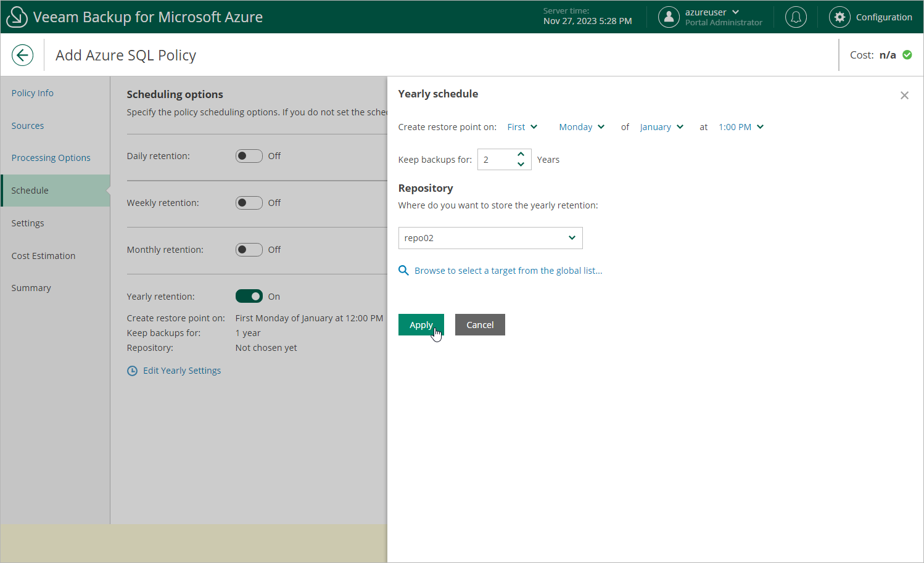The height and width of the screenshot is (563, 924).
Task: Click the 'Yearly schedule' heading
Action: click(x=438, y=94)
